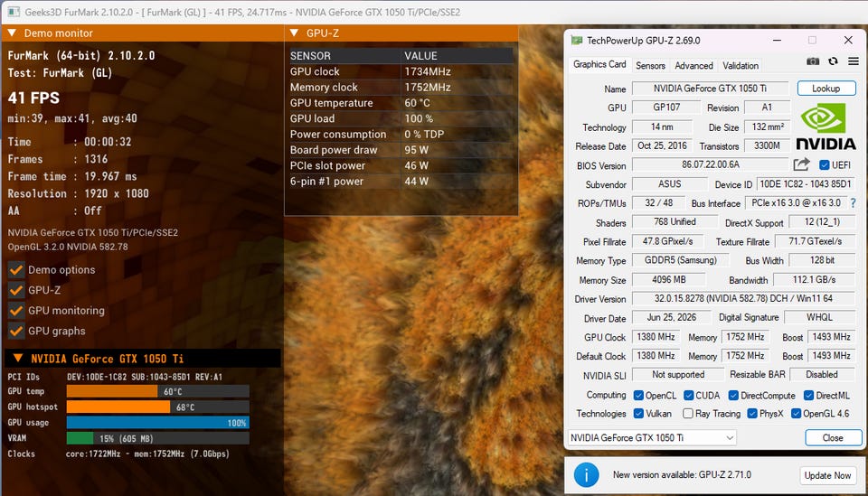This screenshot has width=868, height=496.
Task: Click blue info icon in update notice
Action: [x=586, y=474]
